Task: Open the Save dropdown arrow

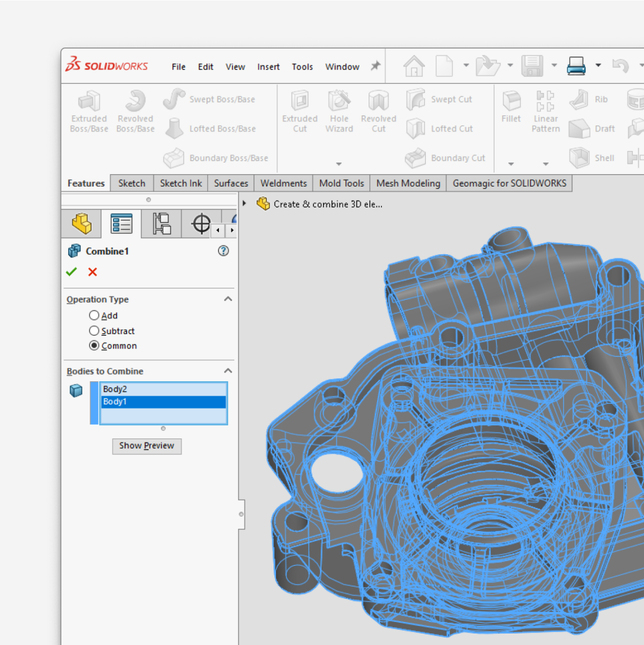Action: [554, 65]
